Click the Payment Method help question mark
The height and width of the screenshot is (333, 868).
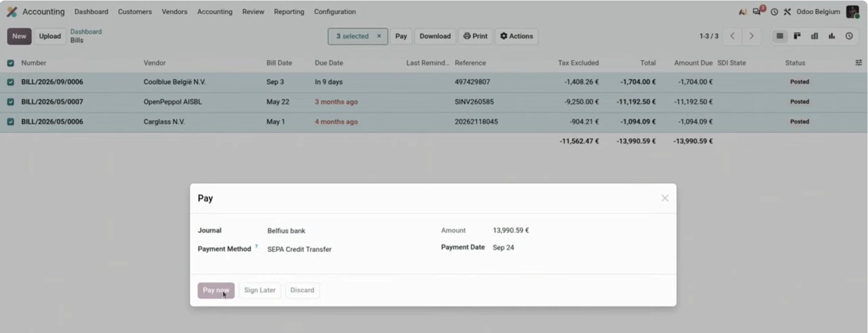[x=256, y=247]
